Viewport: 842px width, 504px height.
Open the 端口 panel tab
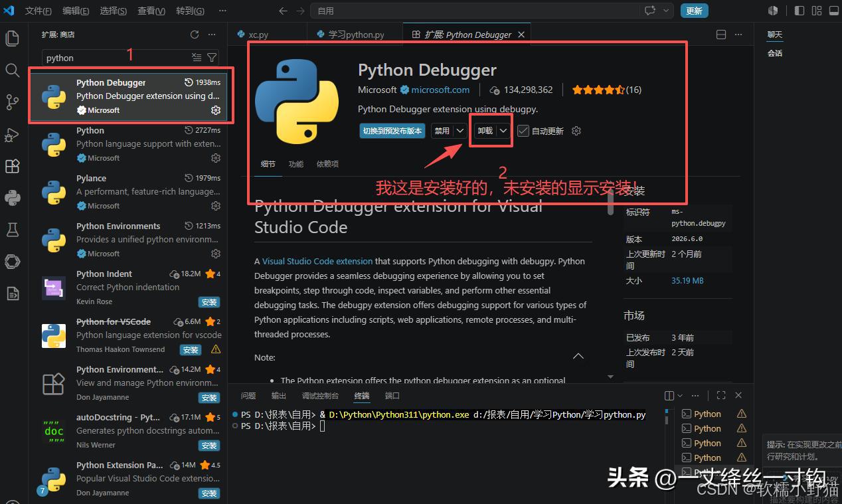(x=392, y=396)
